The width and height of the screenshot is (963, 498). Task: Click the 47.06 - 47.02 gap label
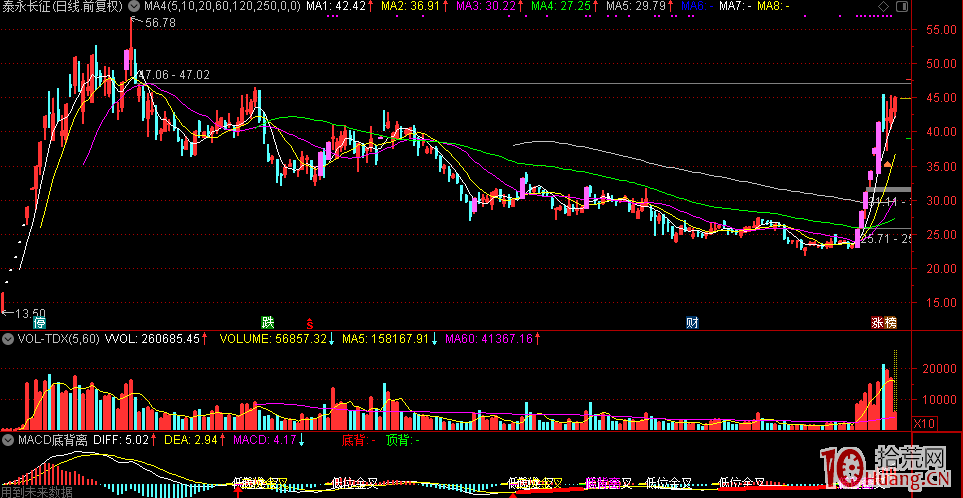coord(174,75)
